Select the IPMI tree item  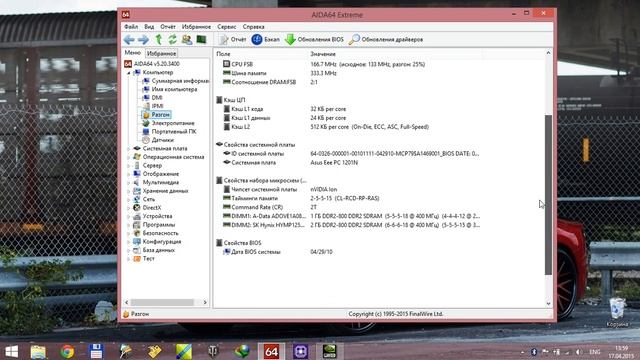click(153, 106)
